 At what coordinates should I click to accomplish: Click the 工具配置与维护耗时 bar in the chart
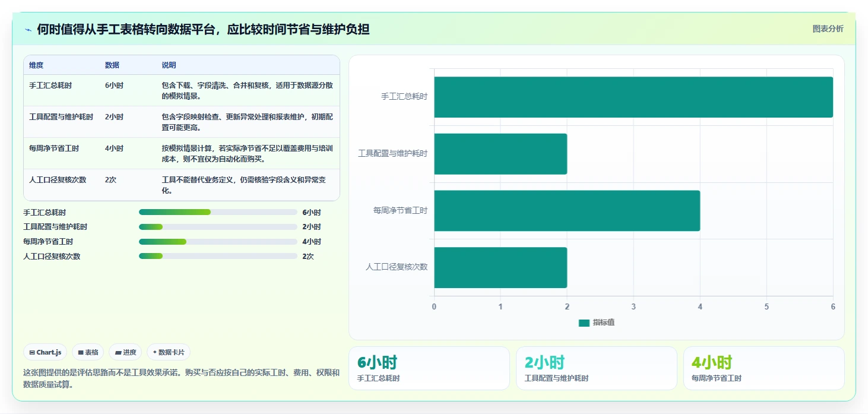click(500, 154)
